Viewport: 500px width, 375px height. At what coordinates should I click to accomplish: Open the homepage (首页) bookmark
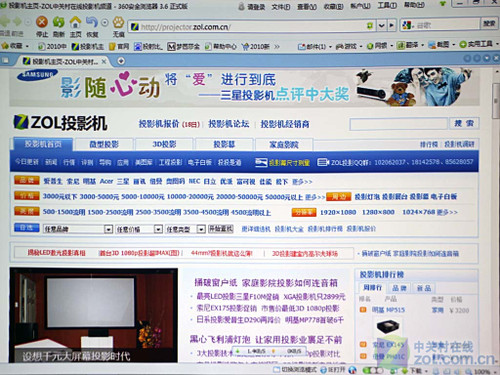(119, 46)
